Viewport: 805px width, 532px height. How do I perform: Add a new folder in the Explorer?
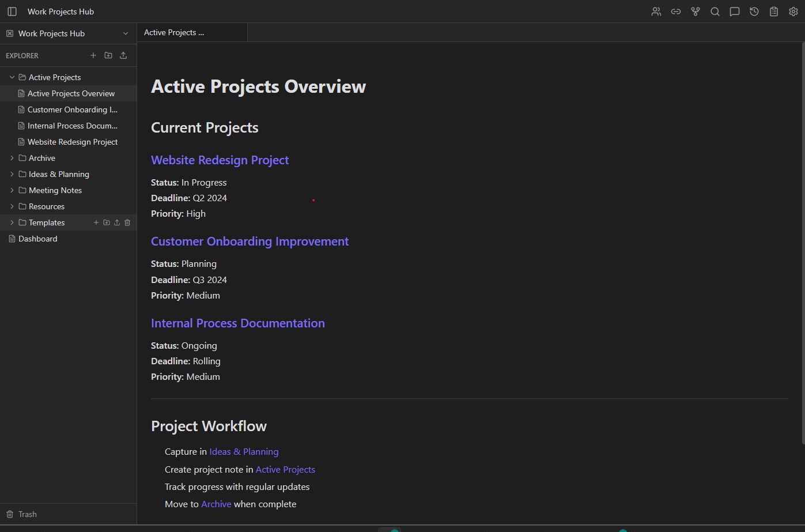tap(108, 55)
